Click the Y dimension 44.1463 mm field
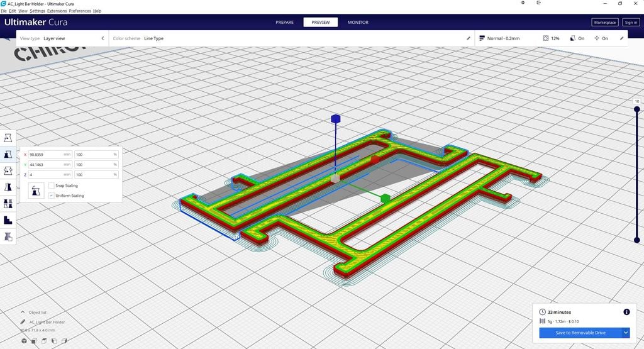 [50, 164]
